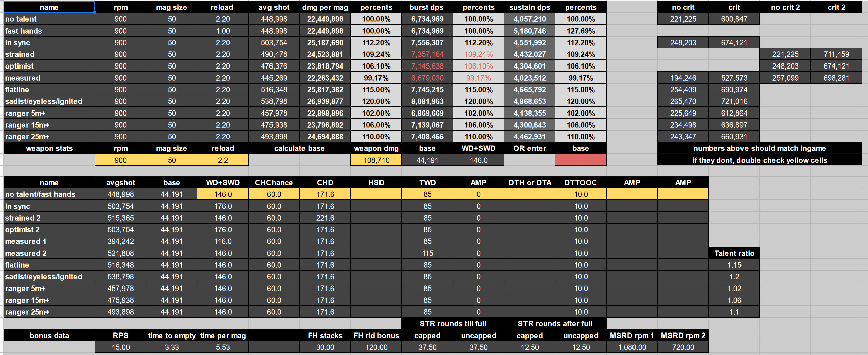Select the yellow TWD cell showing 85

427,194
